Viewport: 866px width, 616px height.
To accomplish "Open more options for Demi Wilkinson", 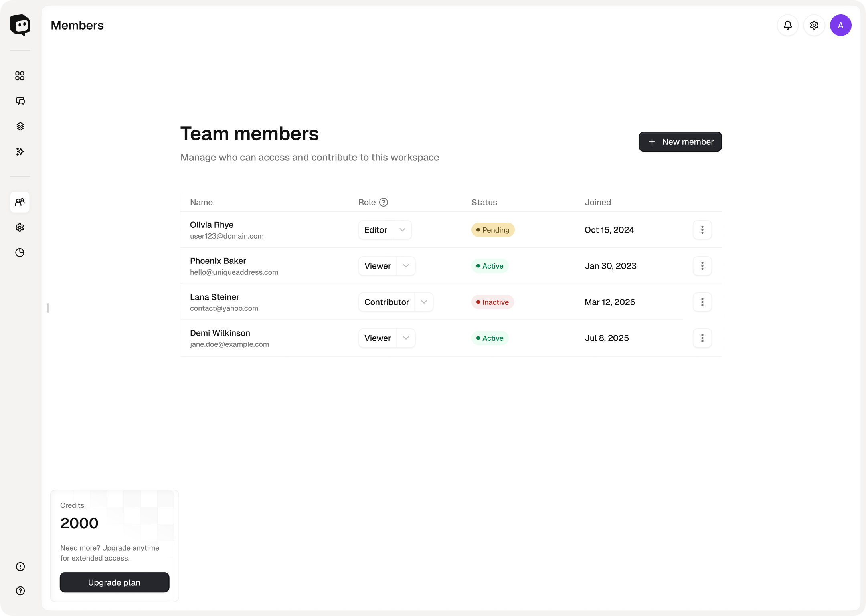I will 702,338.
